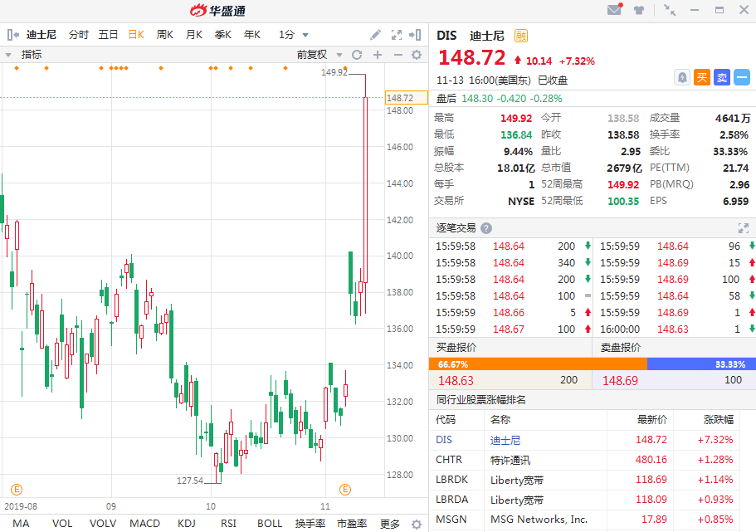This screenshot has height=532, width=756.
Task: Click the left earnings E marker
Action: pos(17,490)
